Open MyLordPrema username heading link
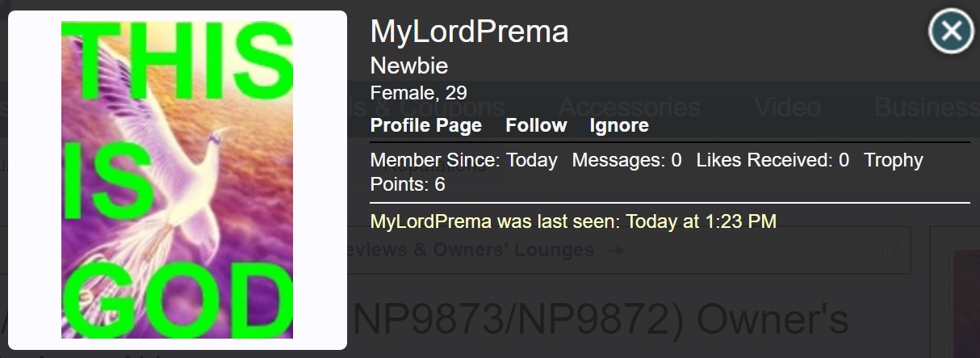Screen dimensions: 980x358 point(469,32)
